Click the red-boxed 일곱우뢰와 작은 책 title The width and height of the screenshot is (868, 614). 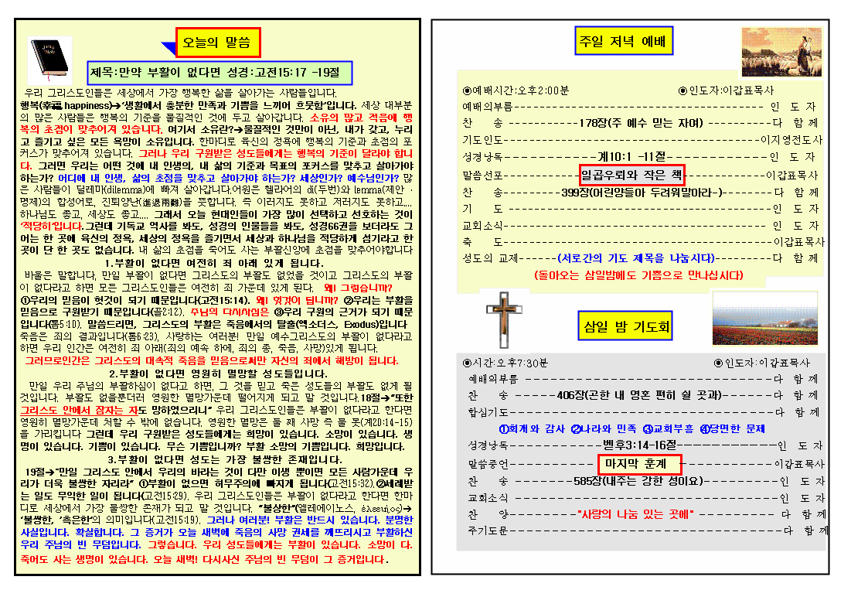click(631, 176)
